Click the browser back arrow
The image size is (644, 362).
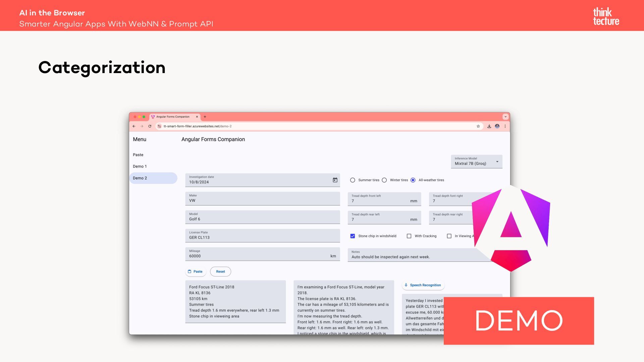click(x=134, y=126)
